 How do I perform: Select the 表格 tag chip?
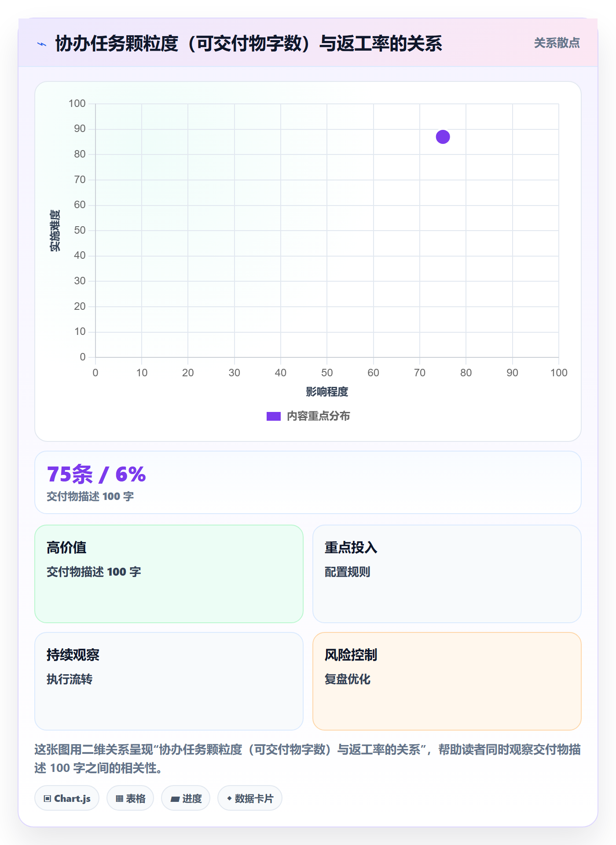(130, 798)
